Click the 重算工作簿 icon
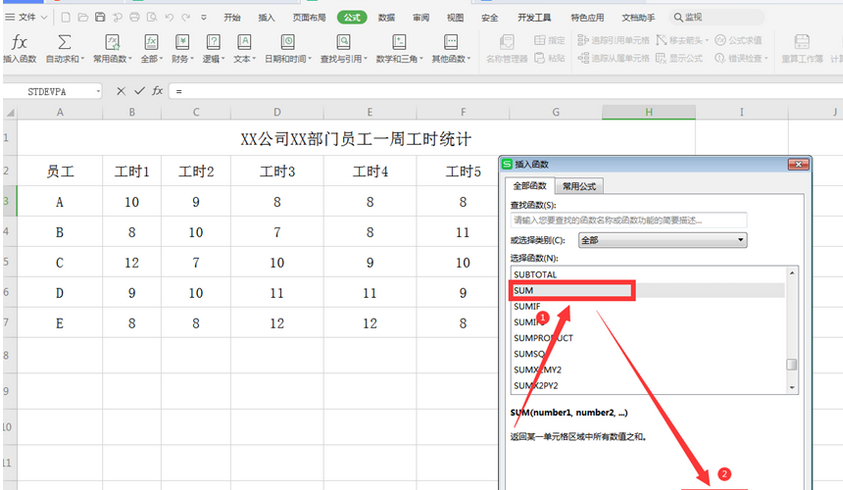The height and width of the screenshot is (490, 843). click(x=802, y=42)
